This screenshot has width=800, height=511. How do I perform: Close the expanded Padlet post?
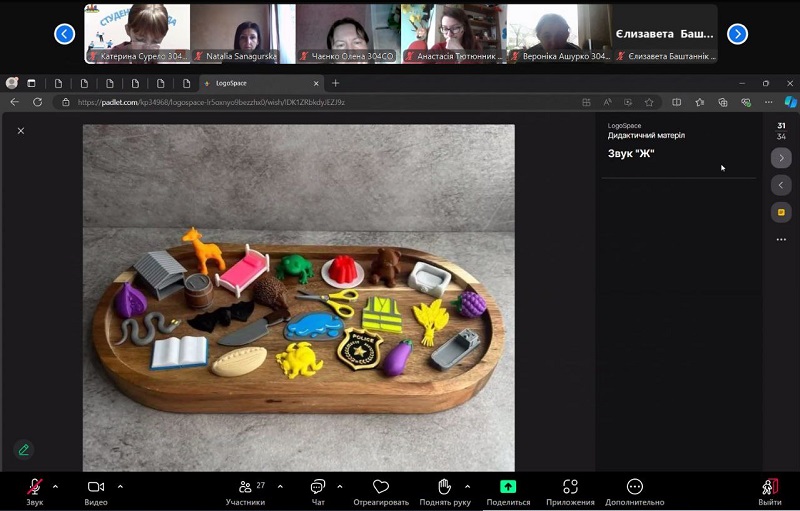point(21,131)
